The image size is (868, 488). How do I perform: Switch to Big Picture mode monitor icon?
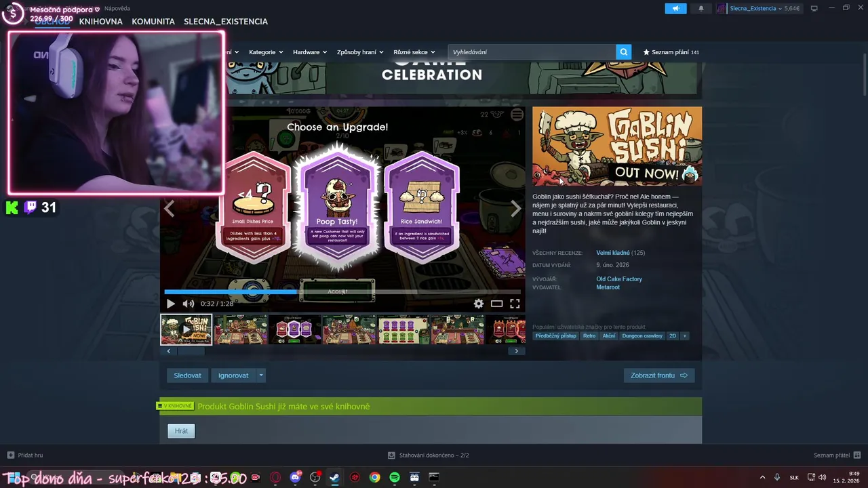tap(814, 8)
